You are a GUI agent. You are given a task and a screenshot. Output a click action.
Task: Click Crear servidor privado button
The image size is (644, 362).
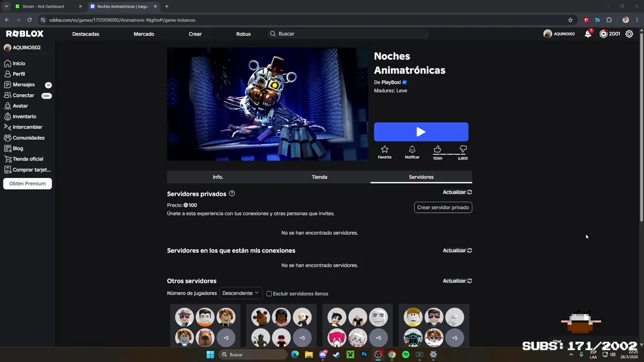pos(443,207)
